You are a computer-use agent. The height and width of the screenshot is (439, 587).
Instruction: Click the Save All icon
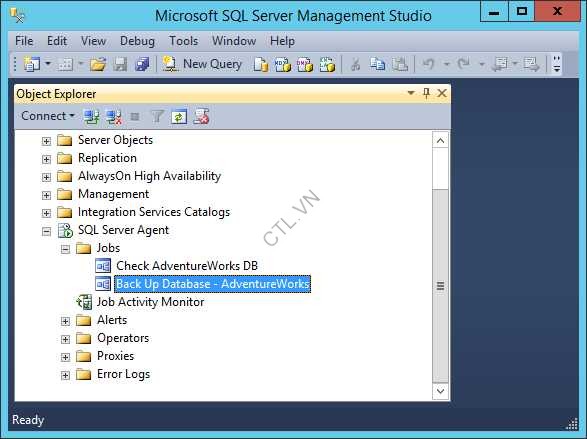[142, 64]
